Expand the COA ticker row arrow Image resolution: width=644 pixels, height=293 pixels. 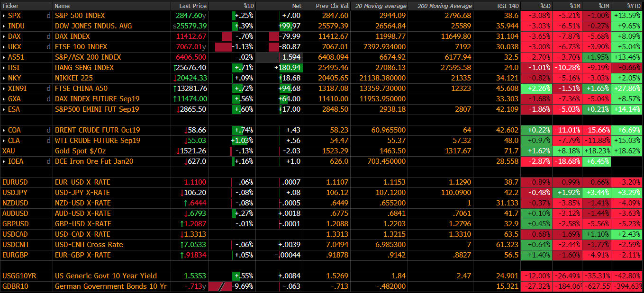(x=4, y=130)
